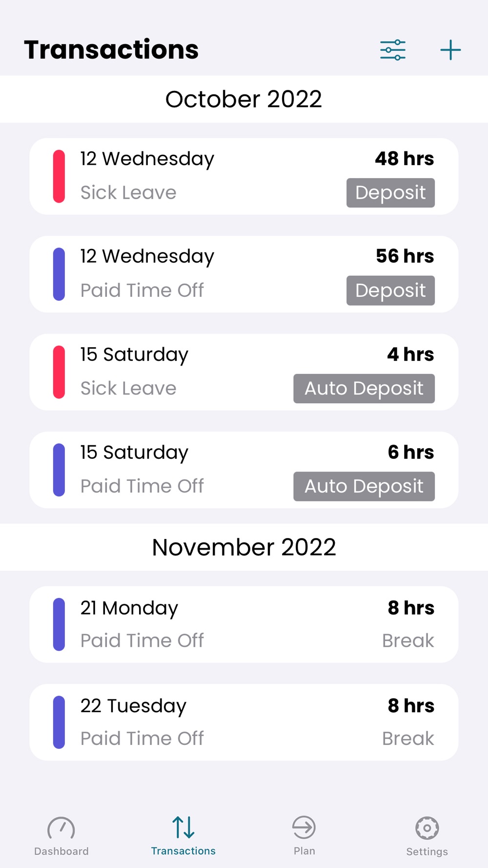Switch to the Dashboard tab label
The width and height of the screenshot is (488, 868).
(x=61, y=851)
